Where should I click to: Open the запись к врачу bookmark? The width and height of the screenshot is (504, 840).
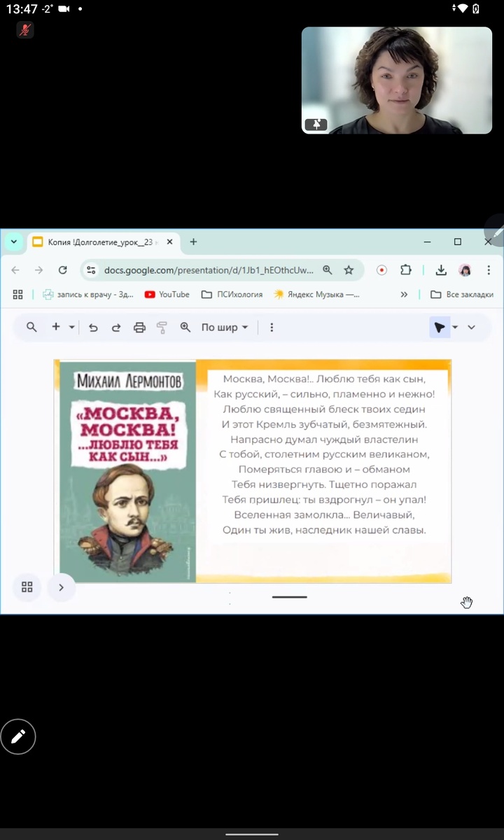pos(88,295)
